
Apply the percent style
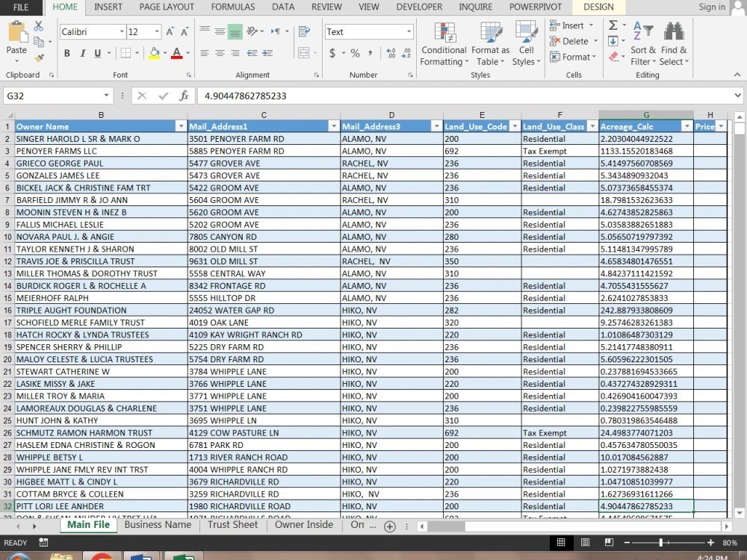356,53
